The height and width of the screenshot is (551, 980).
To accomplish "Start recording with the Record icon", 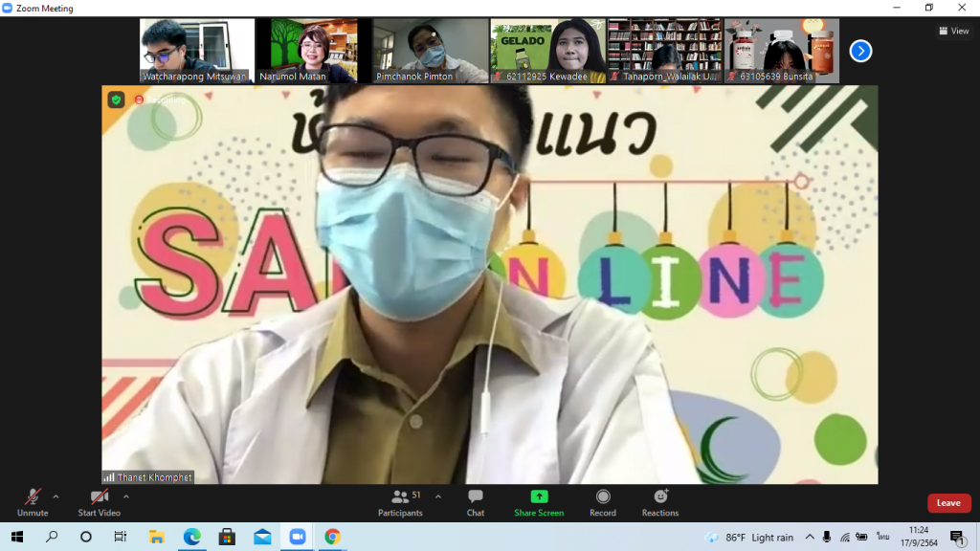I will pos(603,502).
